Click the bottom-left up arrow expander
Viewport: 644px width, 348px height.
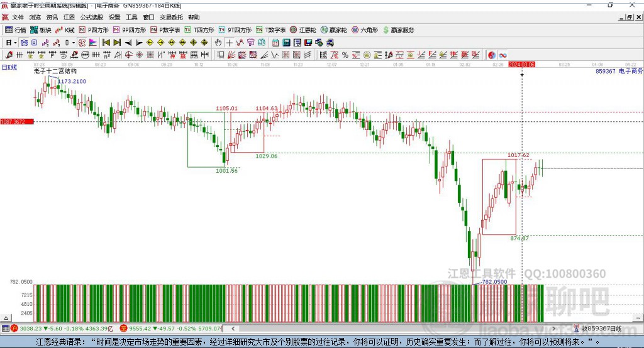(6, 318)
